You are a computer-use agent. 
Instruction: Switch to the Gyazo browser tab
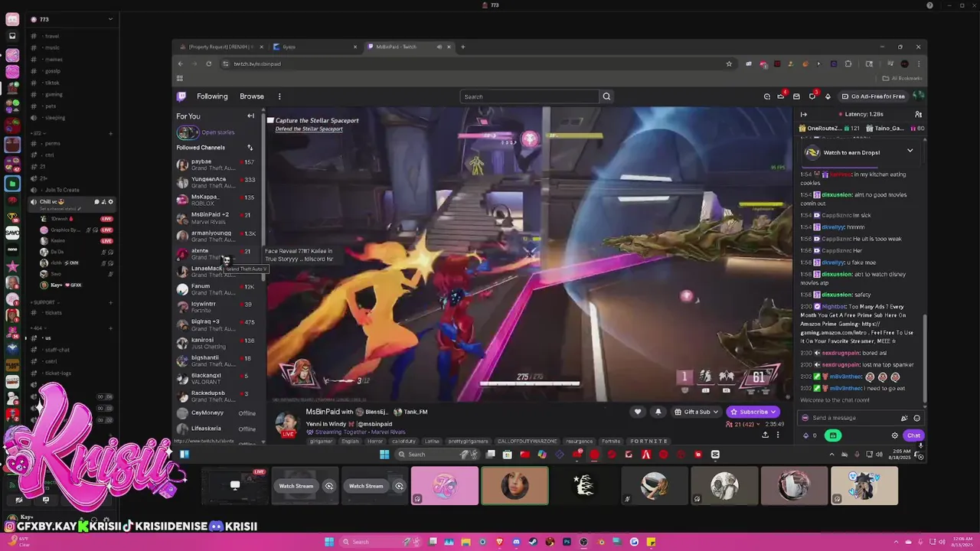point(314,47)
